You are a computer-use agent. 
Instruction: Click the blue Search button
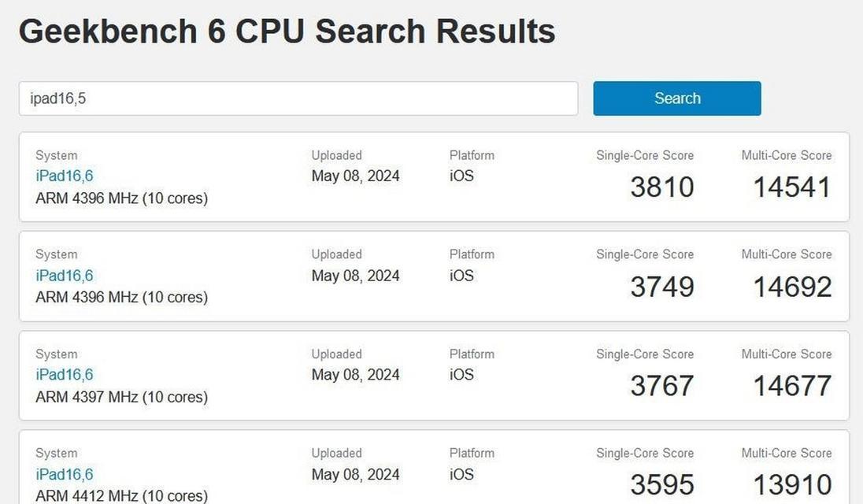(x=677, y=98)
